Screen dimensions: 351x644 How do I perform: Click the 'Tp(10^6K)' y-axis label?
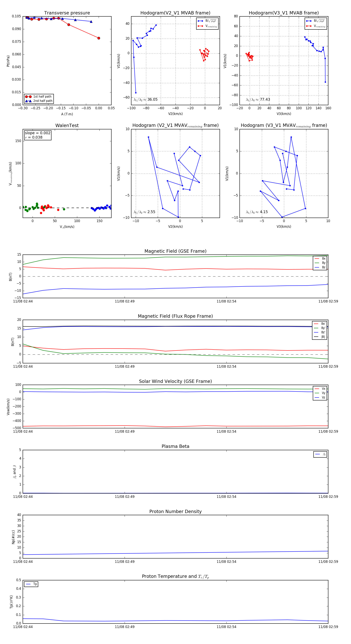[x=11, y=602]
